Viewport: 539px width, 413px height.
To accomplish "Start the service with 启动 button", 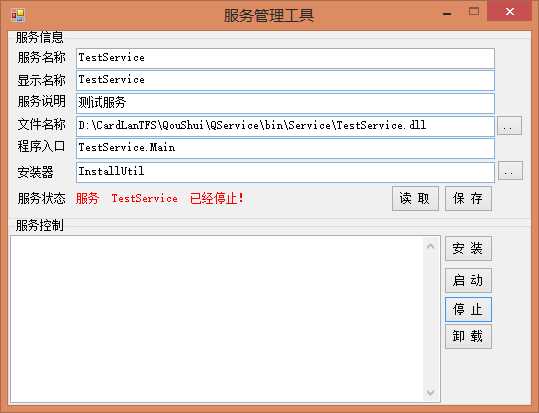I will coord(468,280).
